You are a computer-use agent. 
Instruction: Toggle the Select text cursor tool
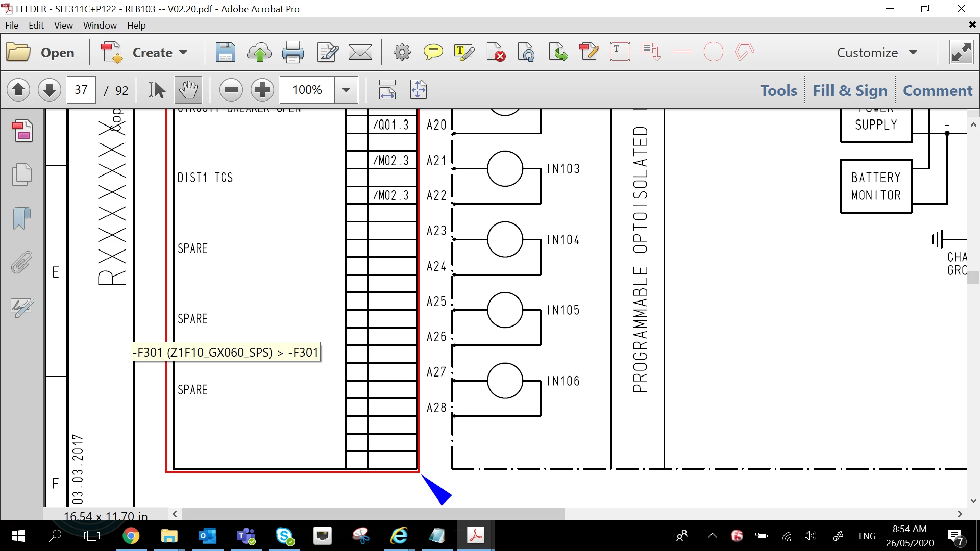click(x=157, y=90)
